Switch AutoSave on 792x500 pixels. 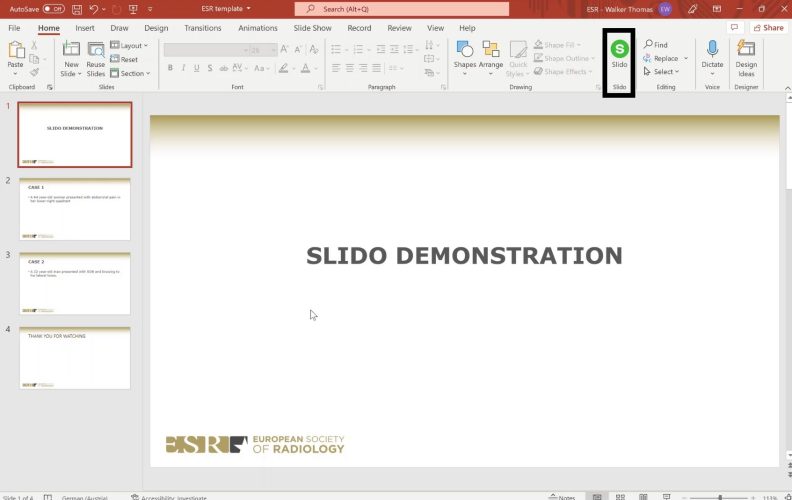tap(54, 9)
